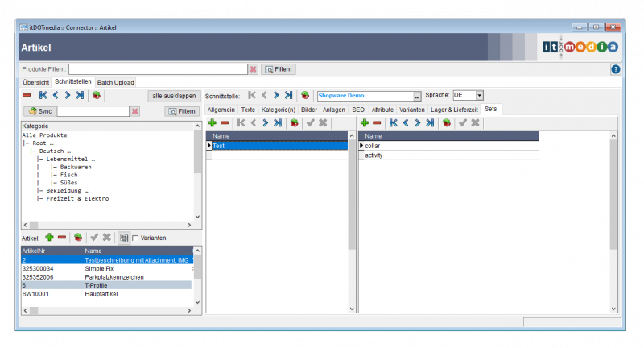Open the Varianten tab
This screenshot has height=348, width=644.
pos(411,109)
